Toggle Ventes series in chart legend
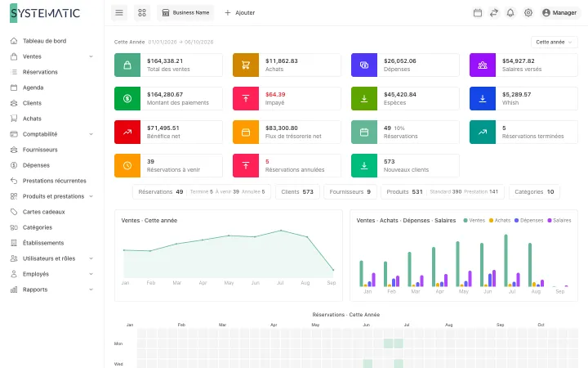 click(x=474, y=221)
